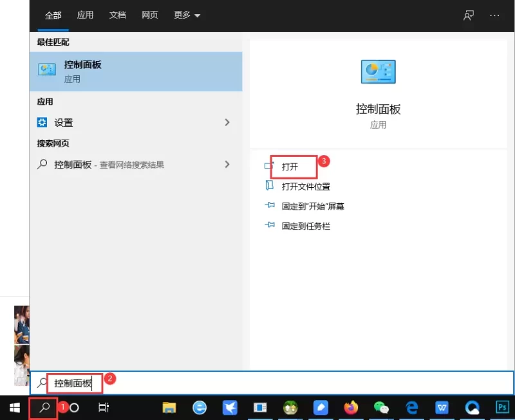Start Microsoft Edge from the taskbar
515x420 pixels.
tap(411, 407)
